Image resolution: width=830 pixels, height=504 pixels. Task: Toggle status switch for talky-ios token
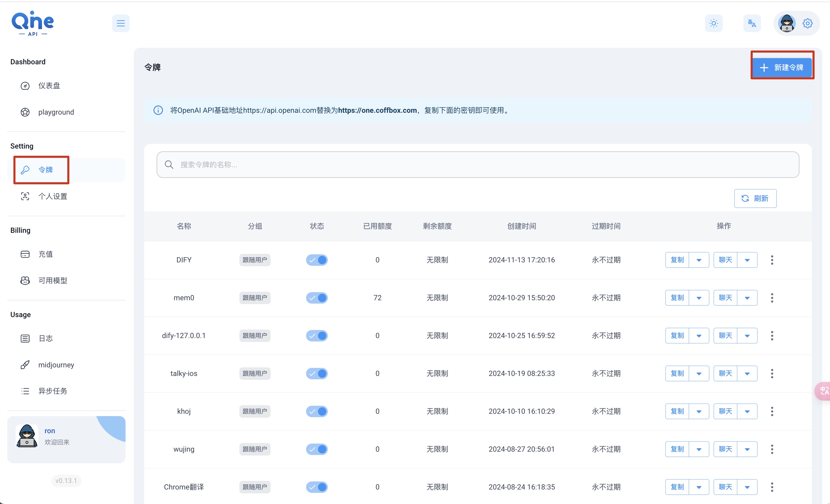(317, 373)
